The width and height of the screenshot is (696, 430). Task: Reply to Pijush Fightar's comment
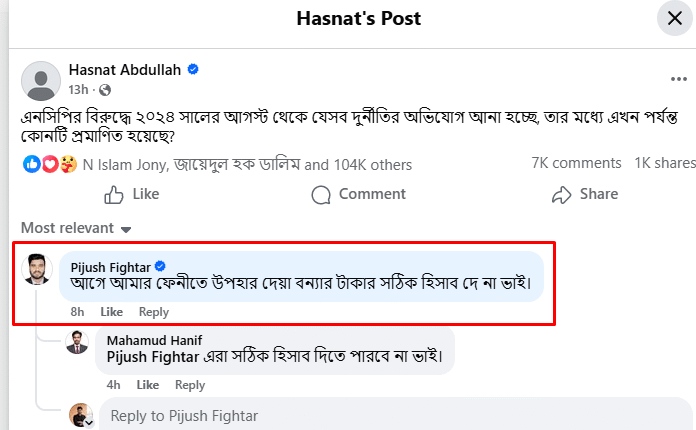[x=154, y=312]
